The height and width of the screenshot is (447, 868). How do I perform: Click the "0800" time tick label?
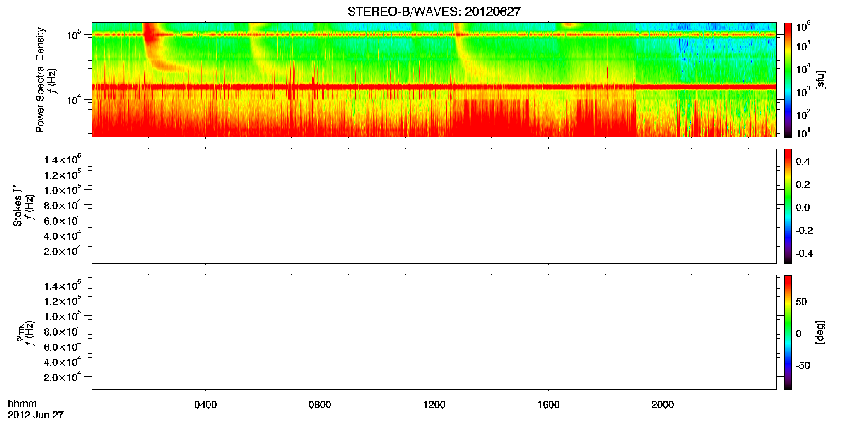(320, 405)
